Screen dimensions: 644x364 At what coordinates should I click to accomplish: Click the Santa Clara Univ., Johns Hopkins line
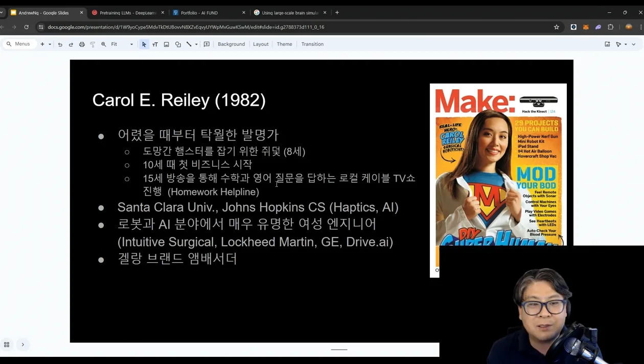click(258, 207)
